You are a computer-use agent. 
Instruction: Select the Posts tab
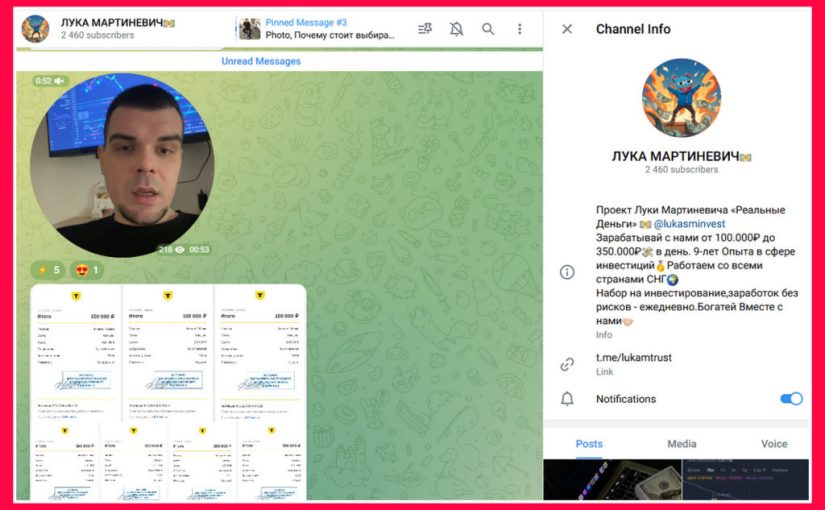589,444
